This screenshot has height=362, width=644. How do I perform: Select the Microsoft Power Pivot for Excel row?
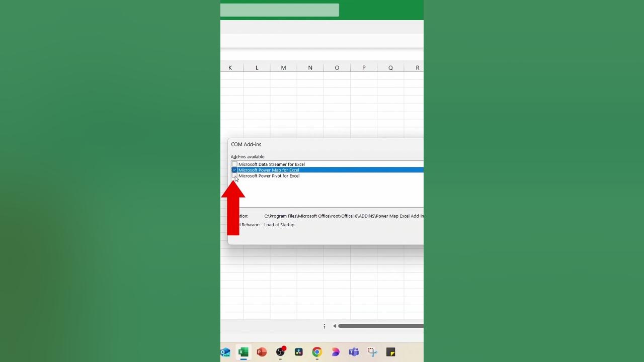328,176
